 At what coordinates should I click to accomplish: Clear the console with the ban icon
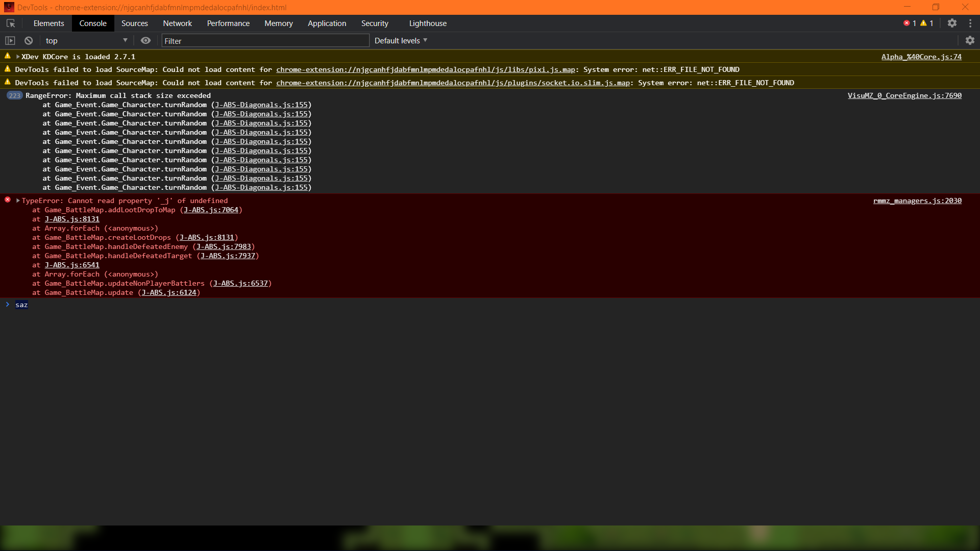coord(29,41)
